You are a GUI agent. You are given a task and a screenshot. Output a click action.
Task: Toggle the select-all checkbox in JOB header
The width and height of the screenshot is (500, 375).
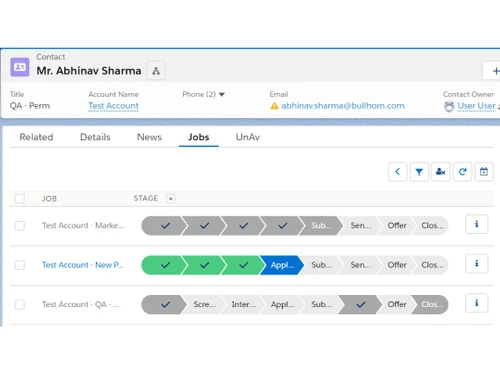tap(20, 199)
